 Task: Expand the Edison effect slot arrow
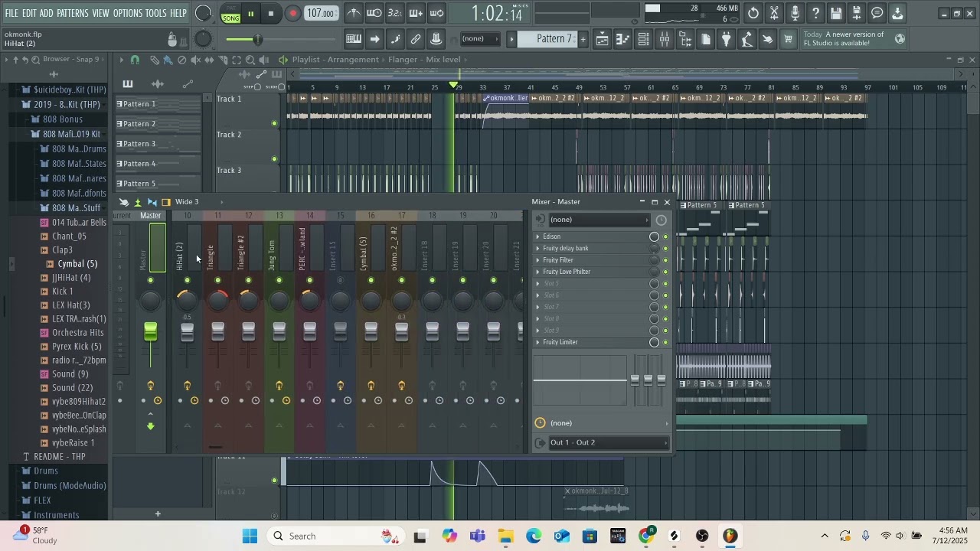pos(537,236)
